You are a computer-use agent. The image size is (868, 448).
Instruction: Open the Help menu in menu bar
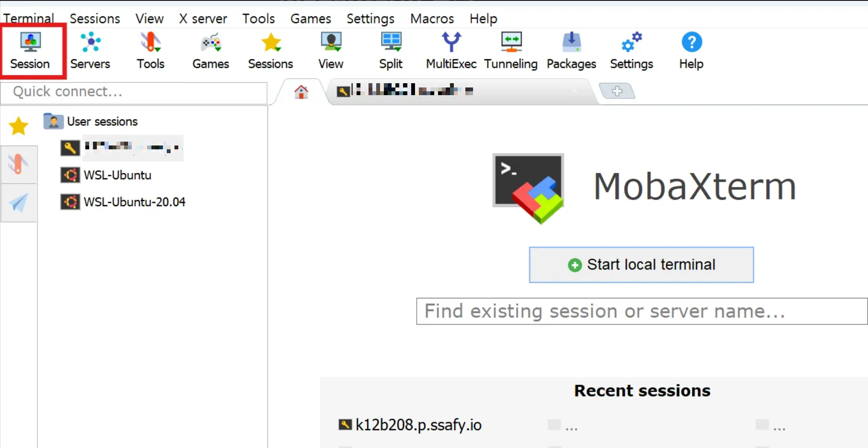483,18
